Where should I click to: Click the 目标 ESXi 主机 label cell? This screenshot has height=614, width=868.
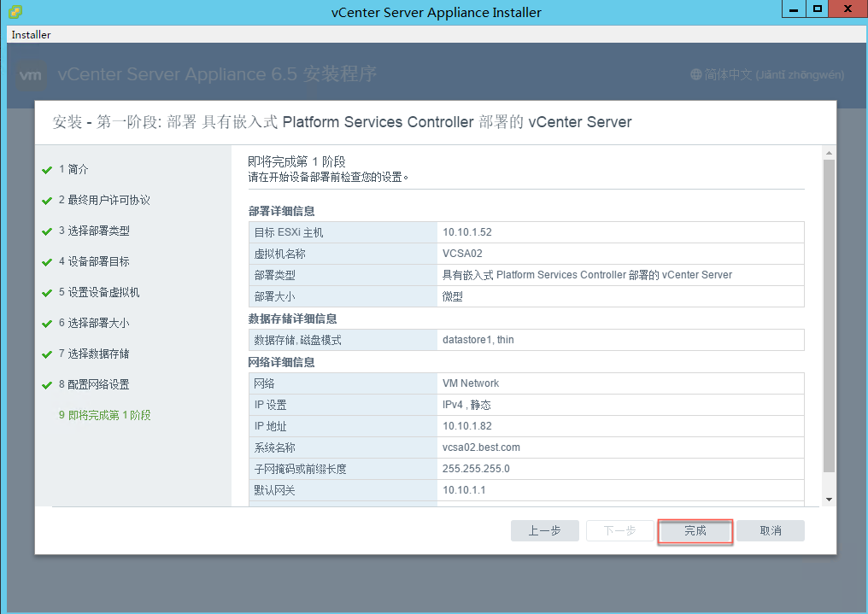(343, 232)
